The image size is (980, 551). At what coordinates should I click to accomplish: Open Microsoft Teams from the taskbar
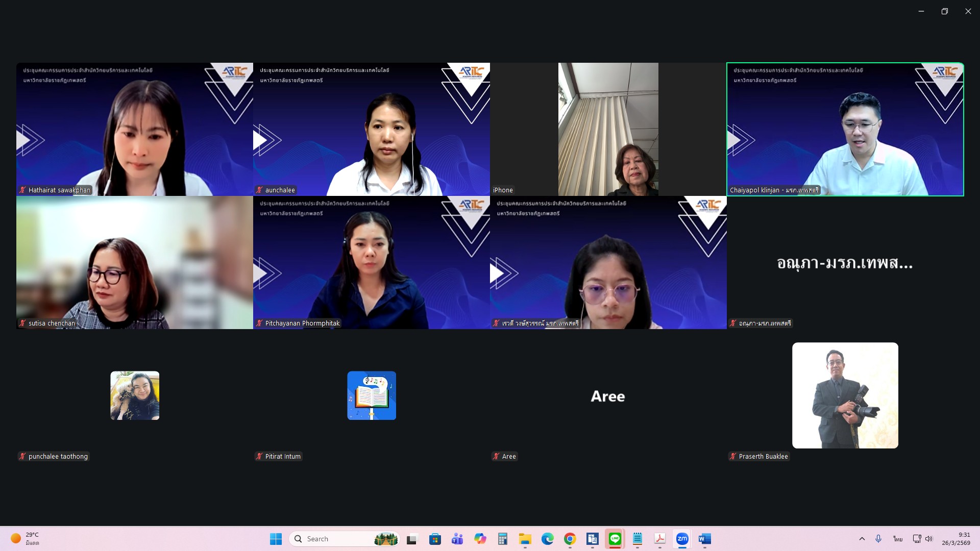(457, 539)
